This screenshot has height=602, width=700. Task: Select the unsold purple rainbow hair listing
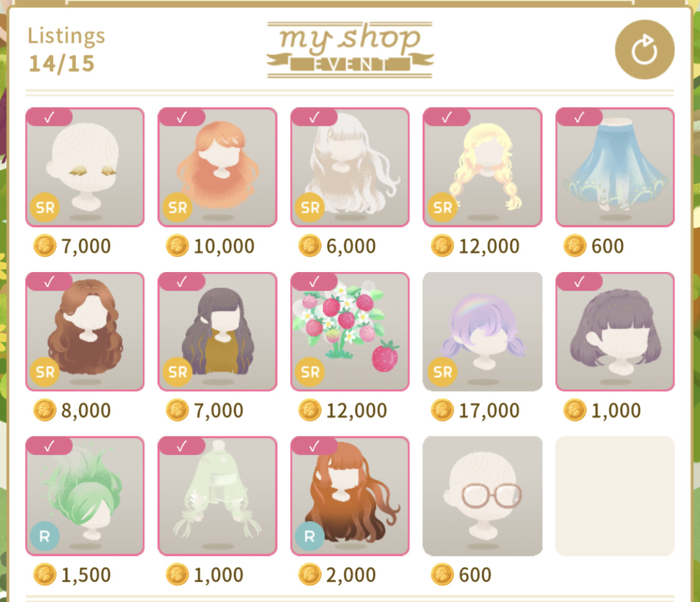click(483, 331)
